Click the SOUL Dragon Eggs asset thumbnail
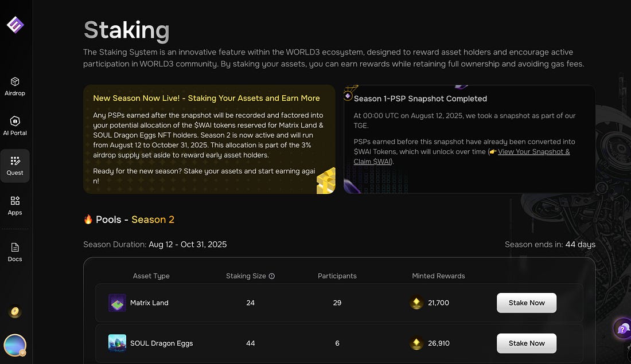Viewport: 631px width, 364px height. [x=117, y=343]
